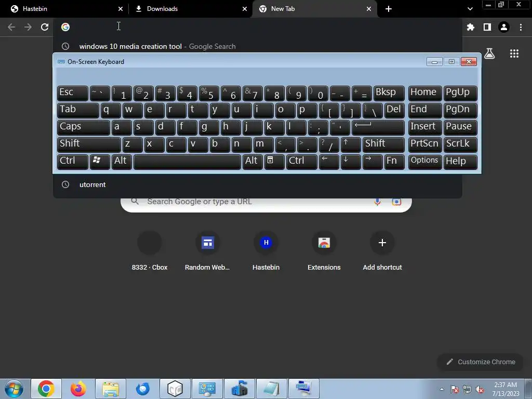The height and width of the screenshot is (399, 532).
Task: Click the network tray icon
Action: click(x=467, y=389)
